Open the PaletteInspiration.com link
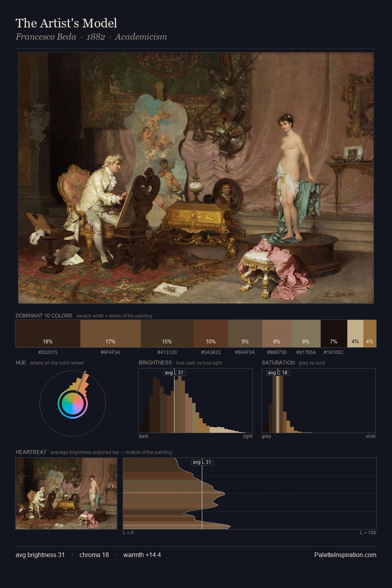The width and height of the screenshot is (392, 588). (345, 555)
